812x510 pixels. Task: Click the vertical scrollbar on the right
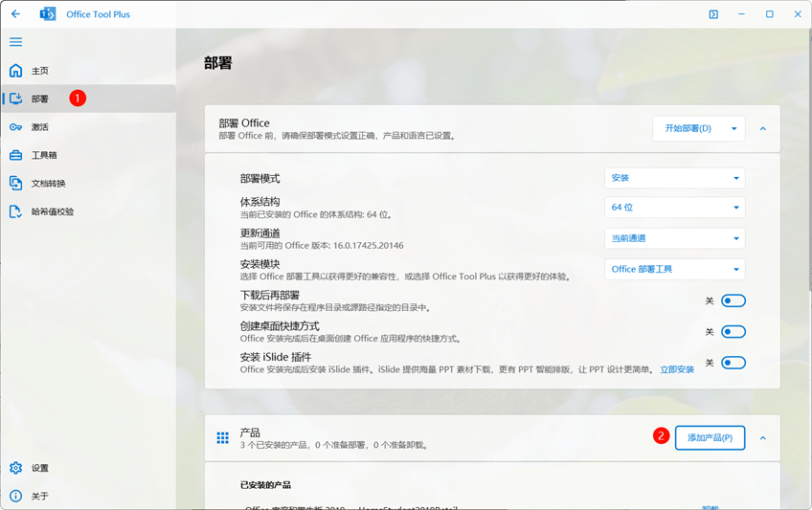click(809, 159)
